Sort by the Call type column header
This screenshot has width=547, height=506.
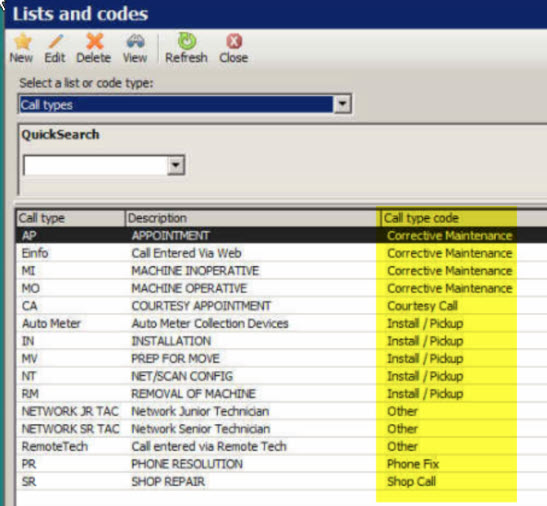71,218
